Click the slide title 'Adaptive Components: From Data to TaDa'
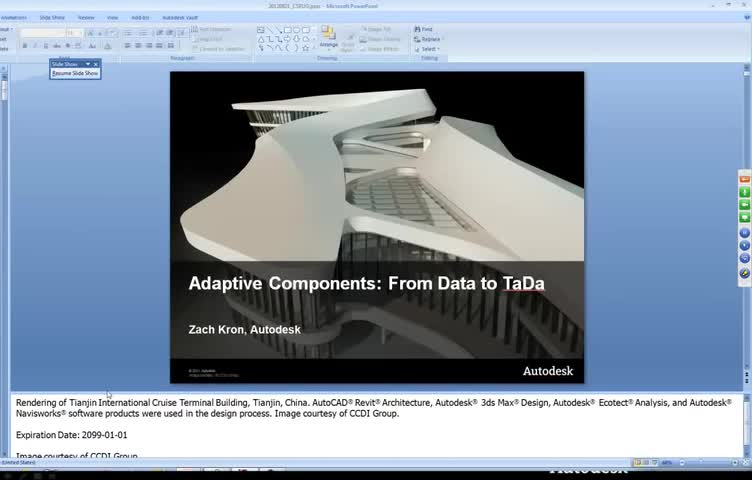 pos(366,283)
